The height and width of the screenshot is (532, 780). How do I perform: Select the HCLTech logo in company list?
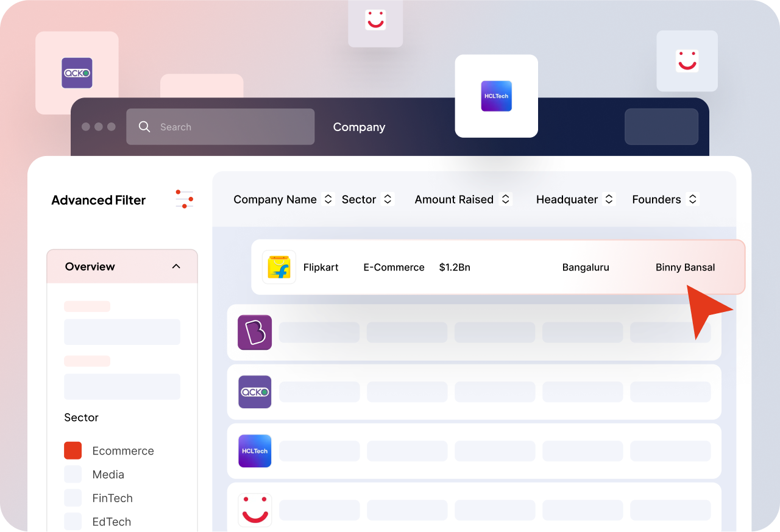click(x=255, y=451)
